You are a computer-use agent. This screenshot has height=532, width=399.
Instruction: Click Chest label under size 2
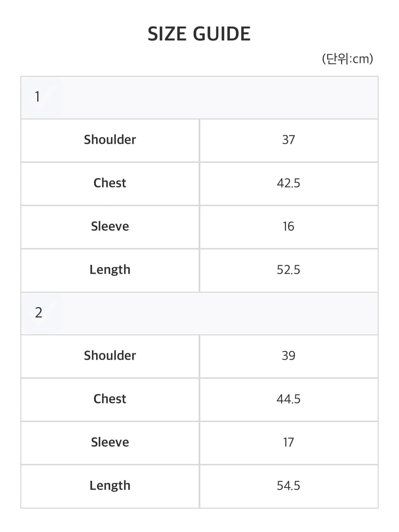coord(110,399)
